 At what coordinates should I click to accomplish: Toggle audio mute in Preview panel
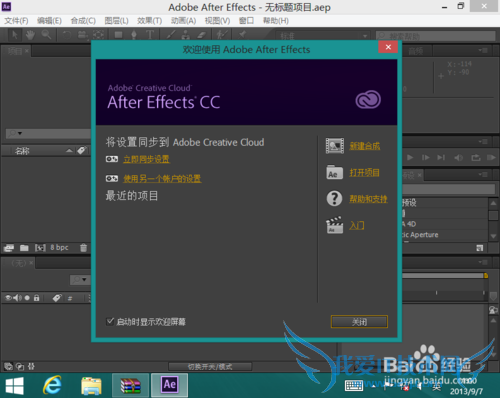click(x=459, y=158)
